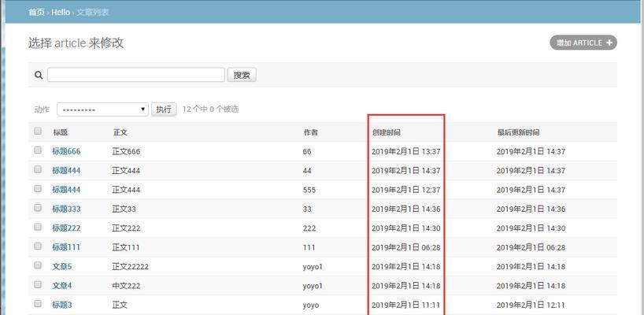
Task: Check the box for row 标题3
Action: pyautogui.click(x=38, y=303)
